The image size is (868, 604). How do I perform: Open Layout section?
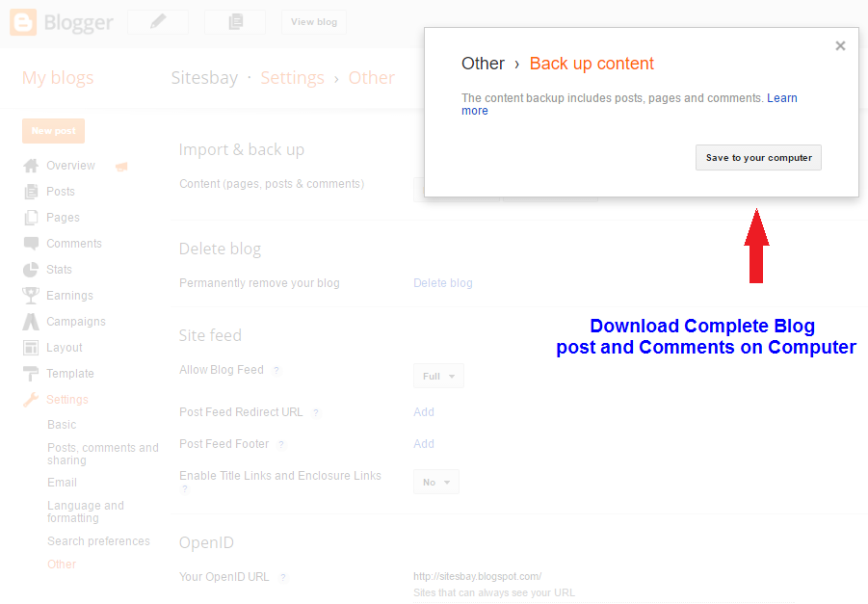coord(65,348)
